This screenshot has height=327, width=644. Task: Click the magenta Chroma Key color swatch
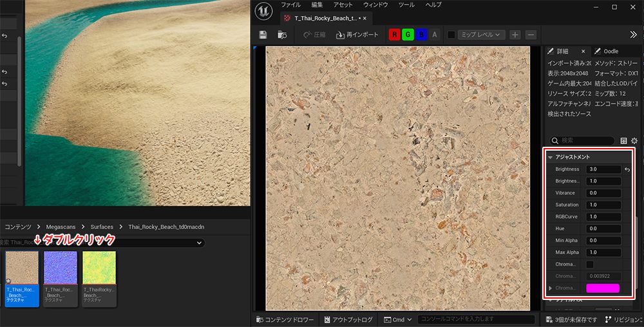tap(603, 288)
